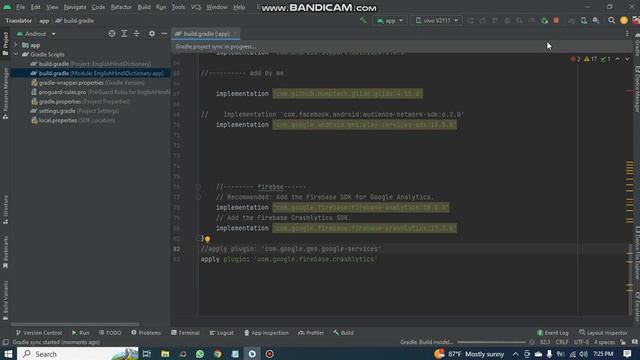Select build.gradle (Module: EnglishHindiDictionary.app)

(97, 73)
